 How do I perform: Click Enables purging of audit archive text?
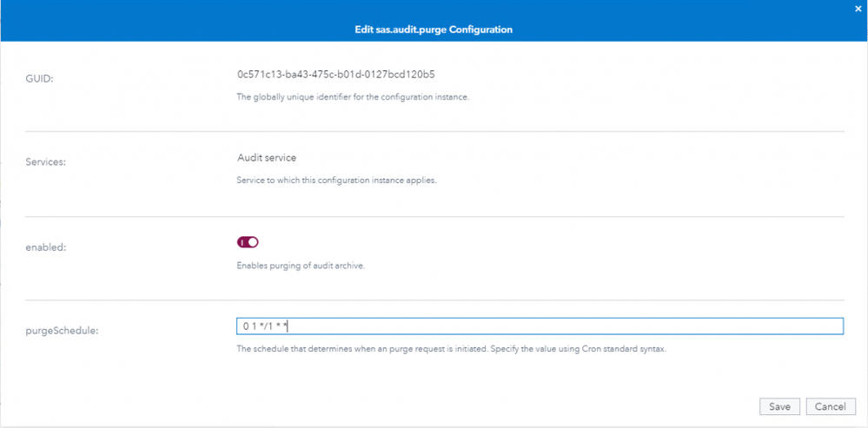tap(301, 265)
